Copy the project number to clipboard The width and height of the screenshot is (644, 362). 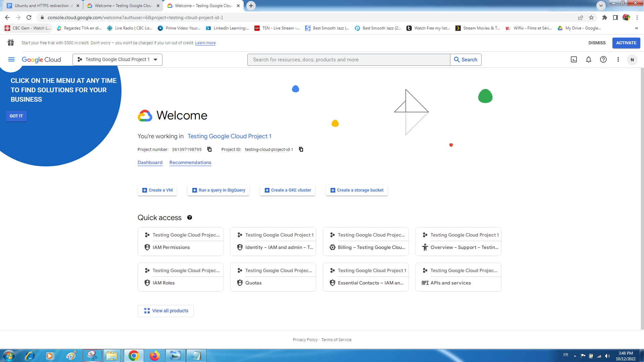[209, 149]
